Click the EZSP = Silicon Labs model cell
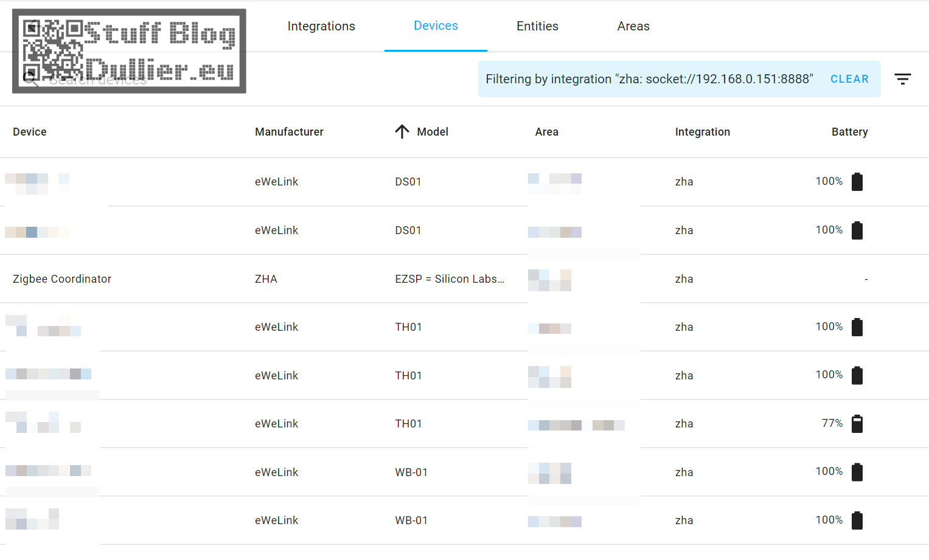This screenshot has height=560, width=929. 450,279
